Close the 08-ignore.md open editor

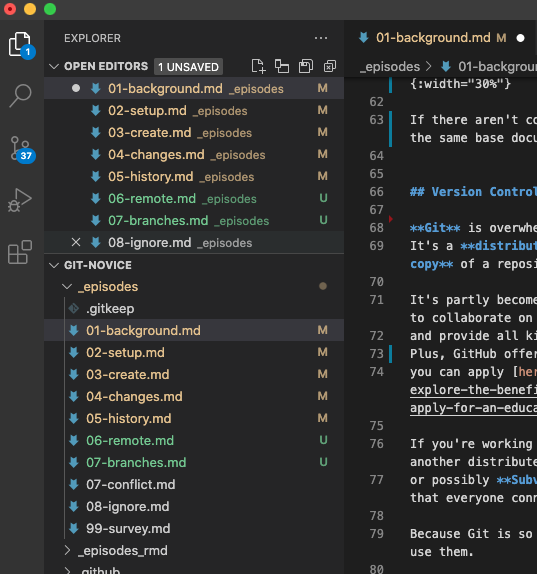[x=76, y=242]
